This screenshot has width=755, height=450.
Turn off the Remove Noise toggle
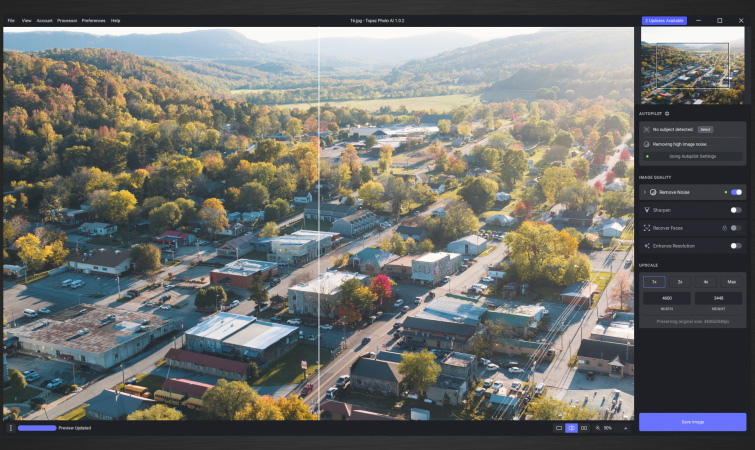(x=736, y=192)
